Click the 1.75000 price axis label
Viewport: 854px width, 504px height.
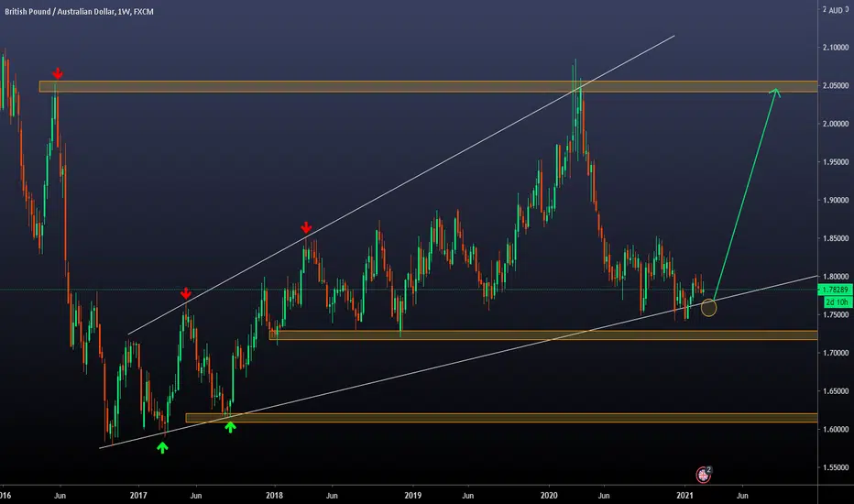pyautogui.click(x=836, y=315)
